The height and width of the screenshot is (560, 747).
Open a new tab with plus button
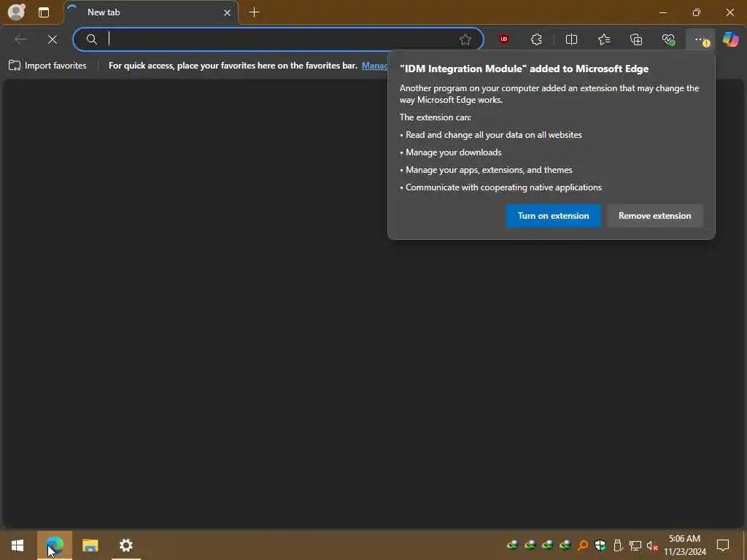(255, 12)
